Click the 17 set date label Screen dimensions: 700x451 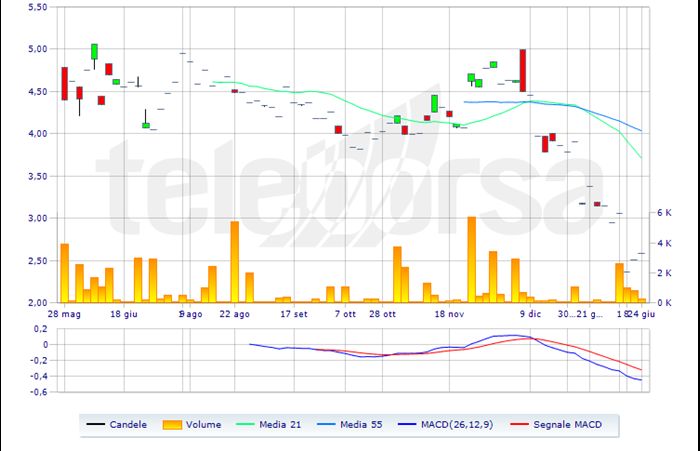pos(294,314)
